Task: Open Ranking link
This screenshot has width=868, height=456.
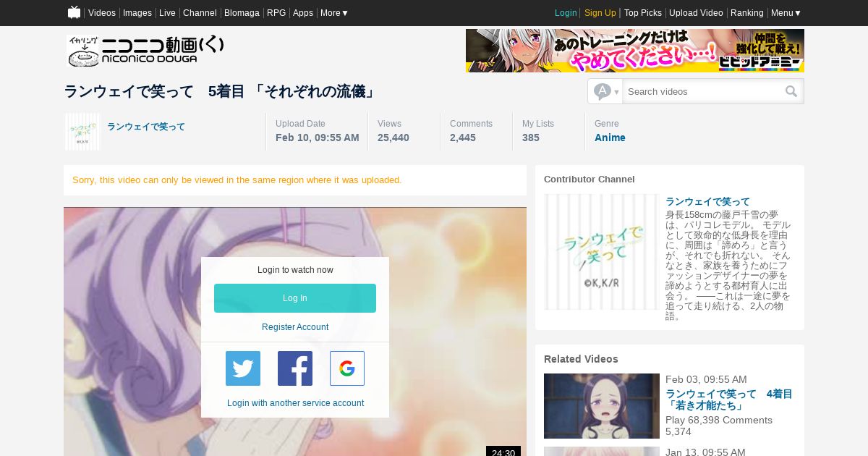Action: 747,13
